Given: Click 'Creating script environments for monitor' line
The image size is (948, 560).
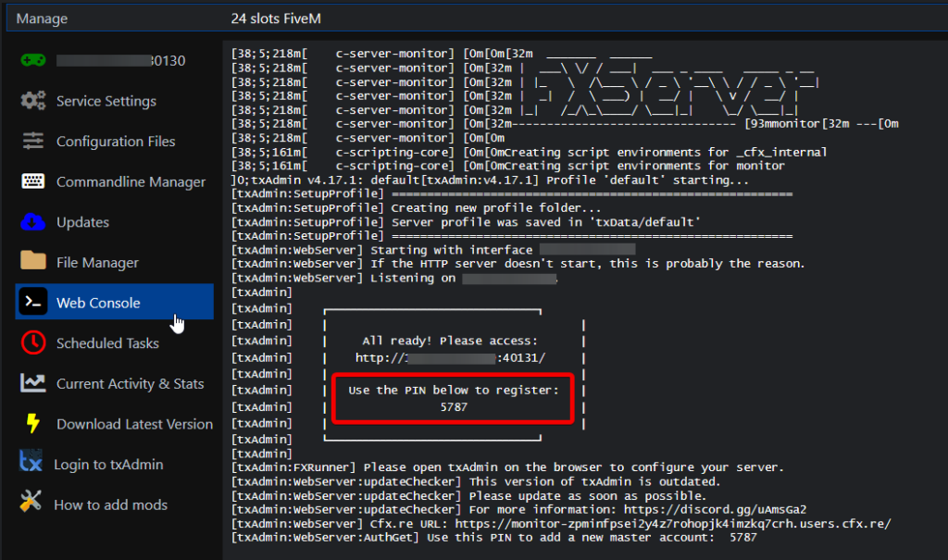Looking at the screenshot, I should coord(644,166).
